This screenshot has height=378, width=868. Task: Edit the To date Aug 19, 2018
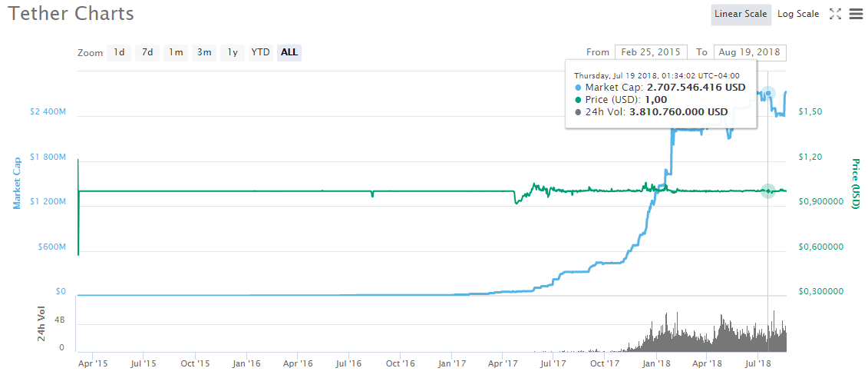click(750, 52)
